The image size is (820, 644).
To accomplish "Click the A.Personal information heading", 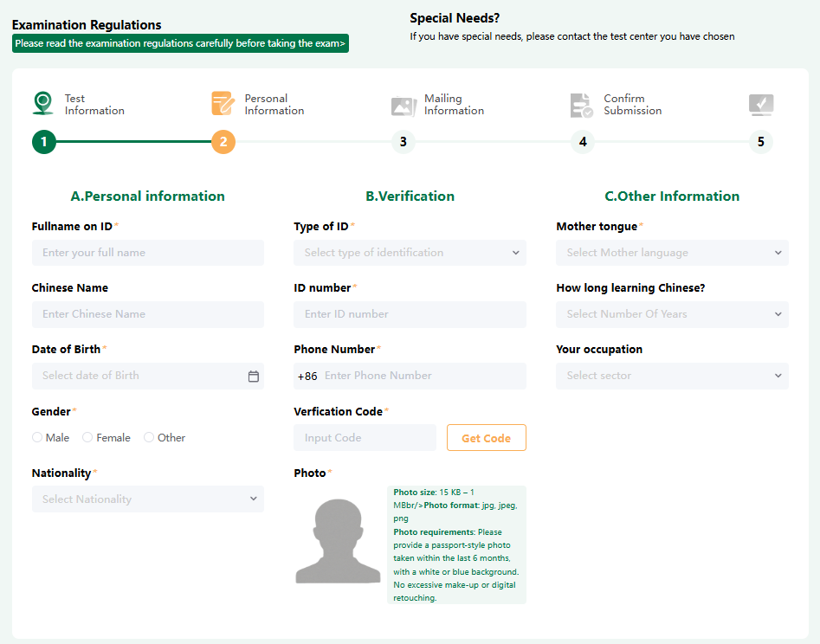I will coord(147,196).
